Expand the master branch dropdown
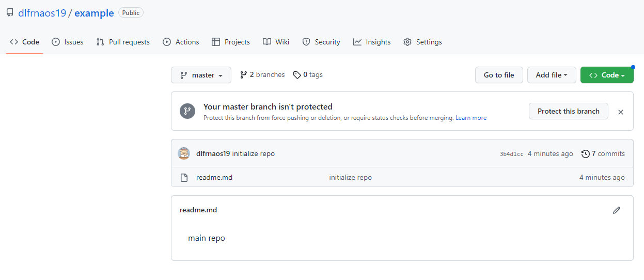Image resolution: width=644 pixels, height=280 pixels. (201, 75)
